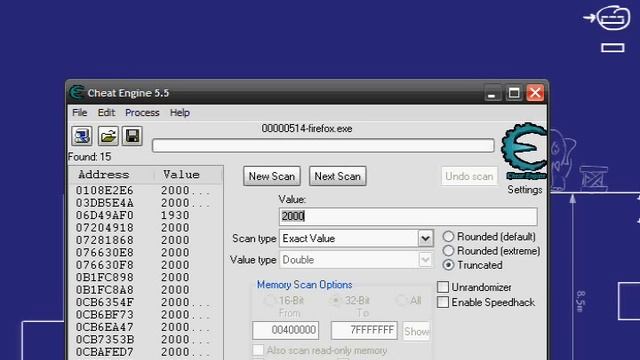The width and height of the screenshot is (640, 360).
Task: Select the 16-Bit scan option
Action: pos(269,301)
